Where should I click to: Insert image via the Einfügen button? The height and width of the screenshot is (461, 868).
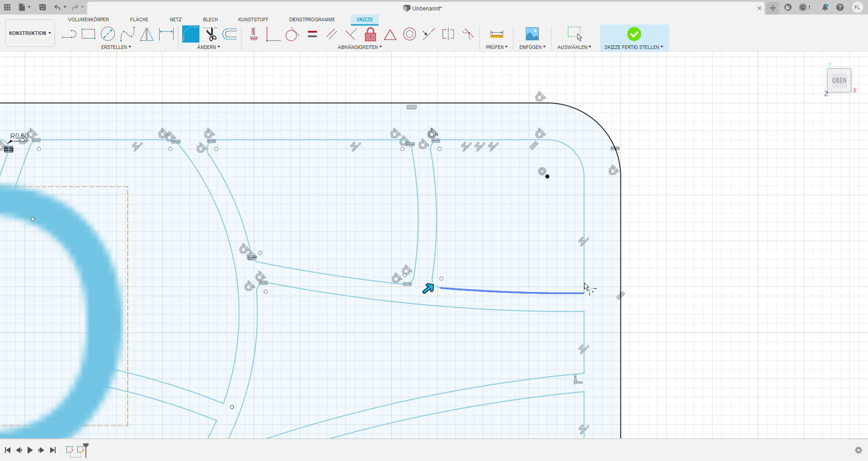(x=532, y=34)
